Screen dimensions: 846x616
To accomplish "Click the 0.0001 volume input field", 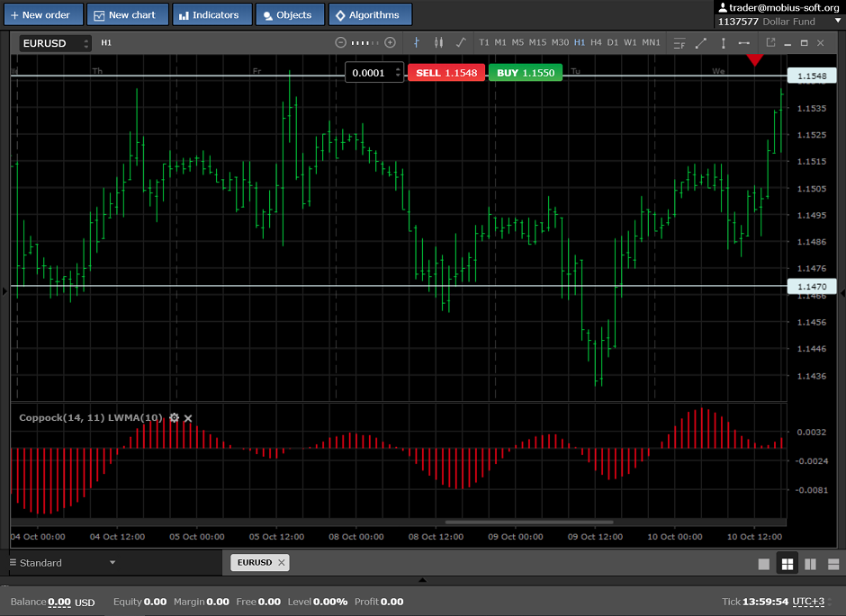I will click(369, 73).
